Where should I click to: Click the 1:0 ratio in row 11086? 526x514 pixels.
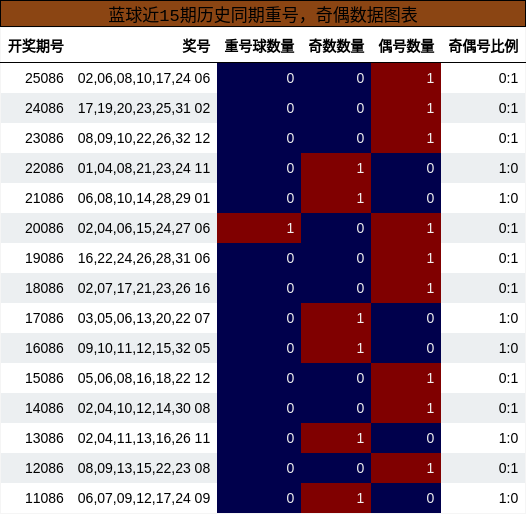(508, 498)
